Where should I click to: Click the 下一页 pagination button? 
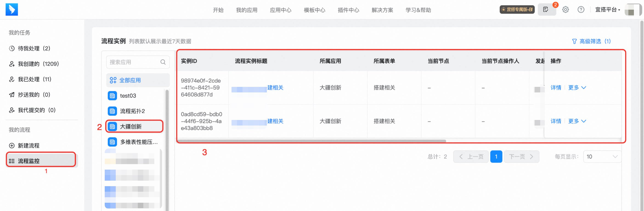pyautogui.click(x=521, y=157)
